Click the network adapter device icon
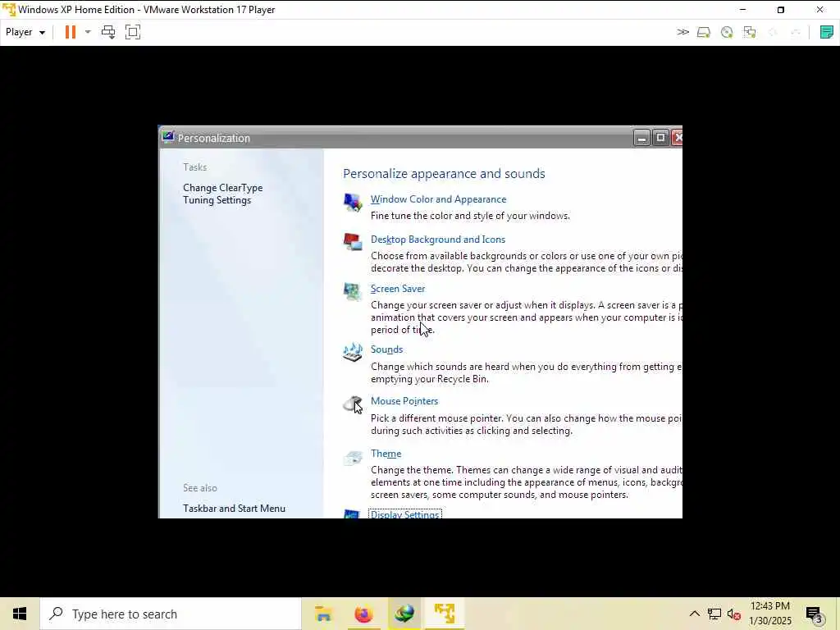 [750, 32]
